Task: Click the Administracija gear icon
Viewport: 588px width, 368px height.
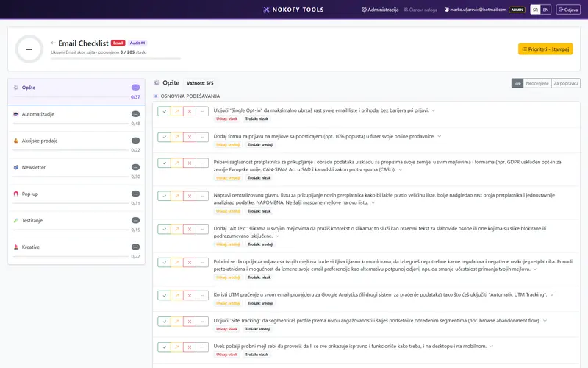Action: [364, 10]
